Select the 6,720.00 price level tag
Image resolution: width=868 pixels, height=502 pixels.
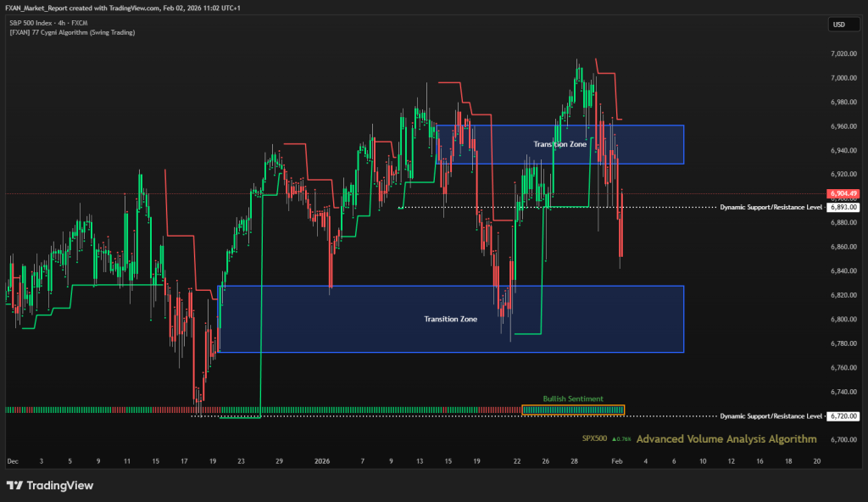844,416
